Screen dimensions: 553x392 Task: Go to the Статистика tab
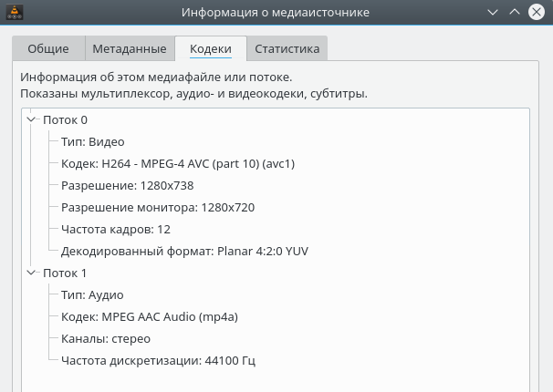pyautogui.click(x=287, y=49)
